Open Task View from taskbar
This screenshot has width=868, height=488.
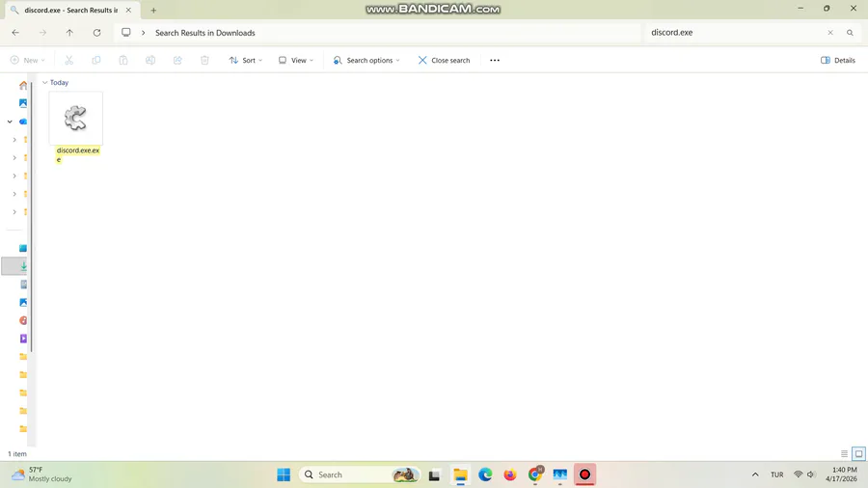(435, 474)
